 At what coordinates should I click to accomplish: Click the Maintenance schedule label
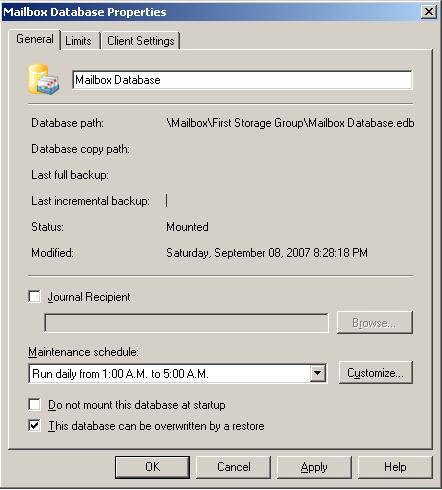pyautogui.click(x=83, y=352)
